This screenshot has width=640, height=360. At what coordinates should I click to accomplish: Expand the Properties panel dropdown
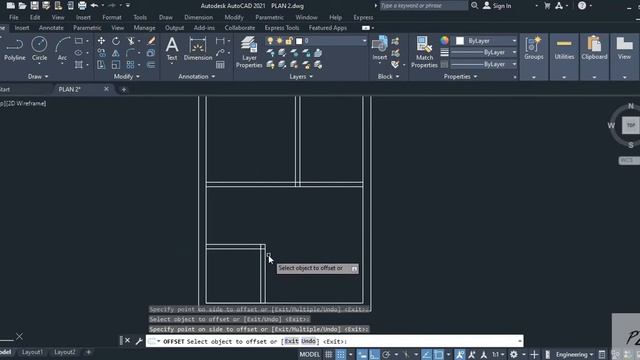[x=460, y=76]
